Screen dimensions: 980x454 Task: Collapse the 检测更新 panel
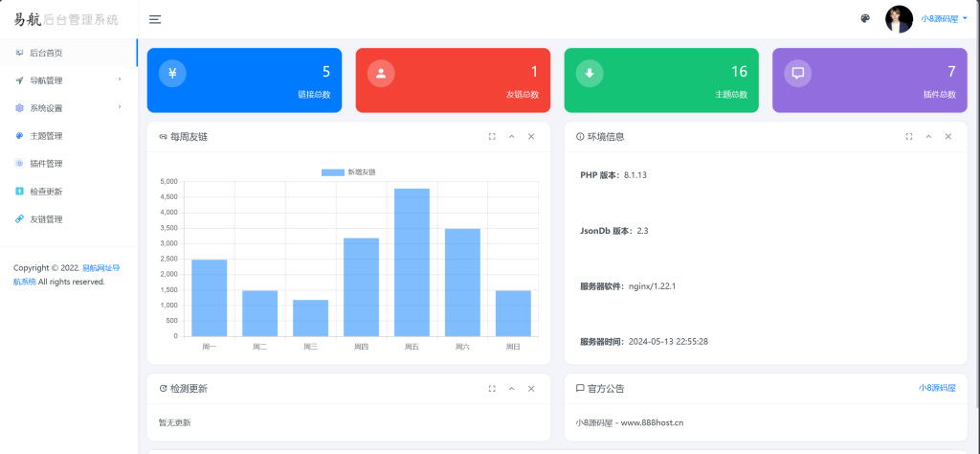pyautogui.click(x=511, y=389)
